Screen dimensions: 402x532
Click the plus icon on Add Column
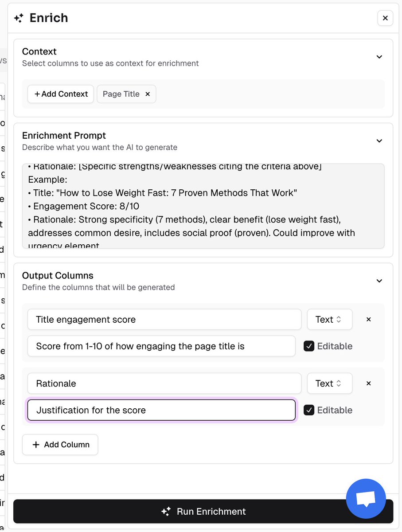(x=36, y=445)
